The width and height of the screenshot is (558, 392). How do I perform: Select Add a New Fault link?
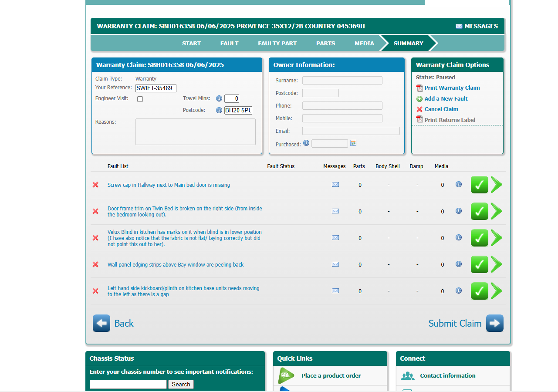(x=446, y=98)
